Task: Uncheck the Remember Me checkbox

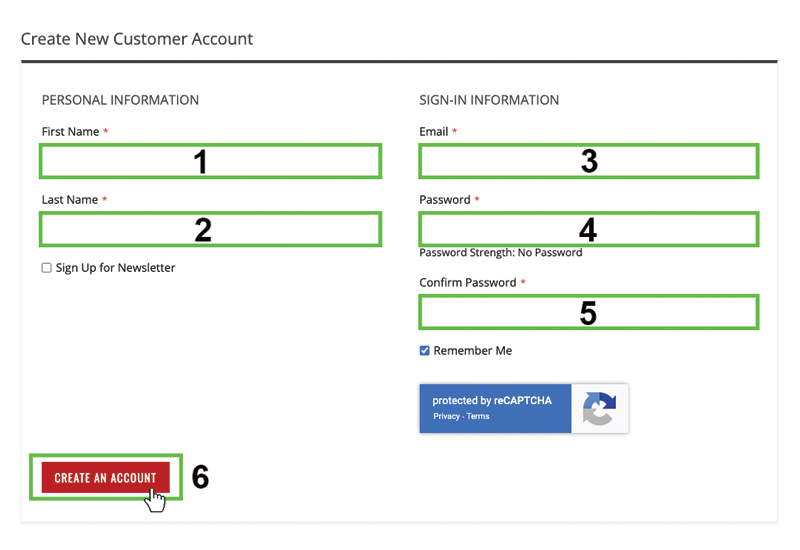Action: [x=425, y=351]
